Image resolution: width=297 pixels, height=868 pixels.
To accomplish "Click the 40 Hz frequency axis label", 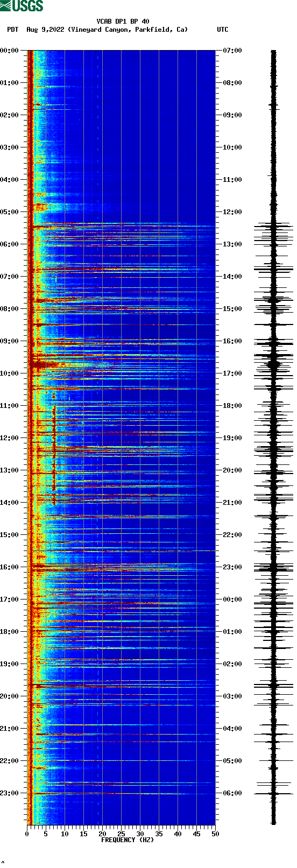I will point(178,834).
